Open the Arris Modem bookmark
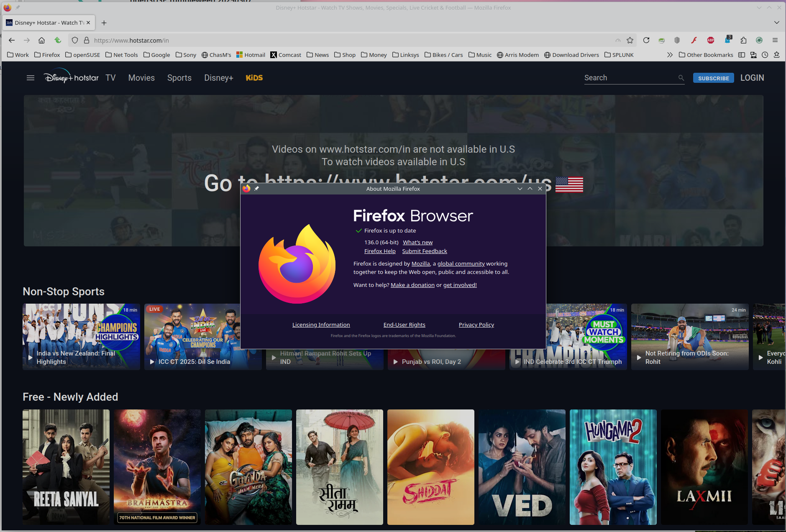Viewport: 786px width, 532px height. coord(517,55)
